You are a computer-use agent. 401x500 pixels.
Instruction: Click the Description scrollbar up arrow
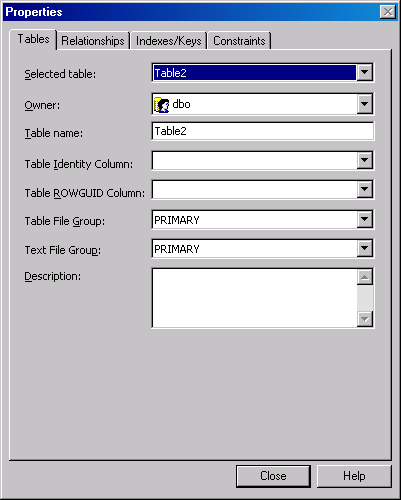click(x=365, y=277)
